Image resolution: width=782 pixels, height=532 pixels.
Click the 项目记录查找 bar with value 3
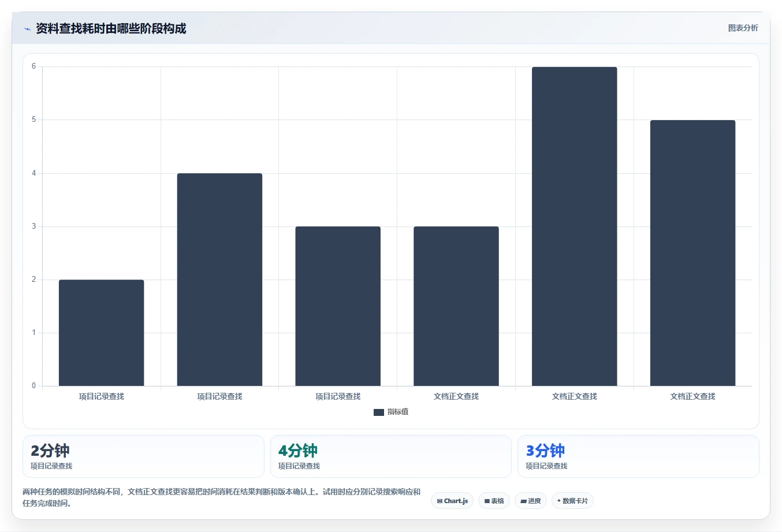(338, 306)
